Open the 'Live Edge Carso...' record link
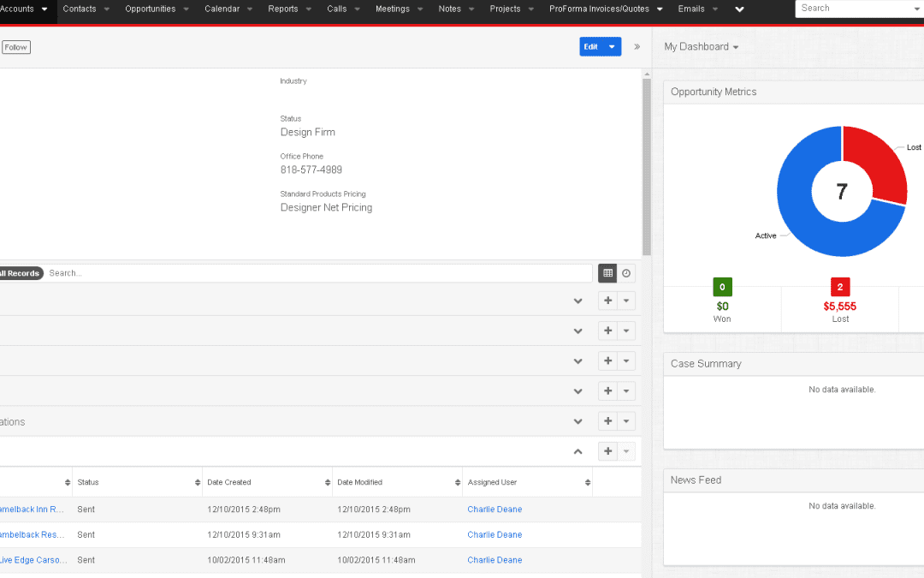Viewport: 924px width, 578px height. point(33,560)
